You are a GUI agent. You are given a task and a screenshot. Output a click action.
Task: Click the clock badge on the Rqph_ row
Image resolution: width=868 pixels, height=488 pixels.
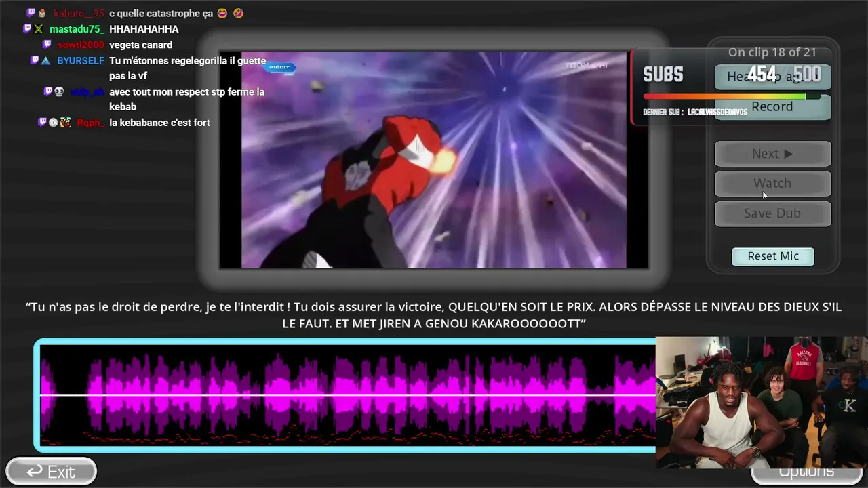(x=53, y=123)
